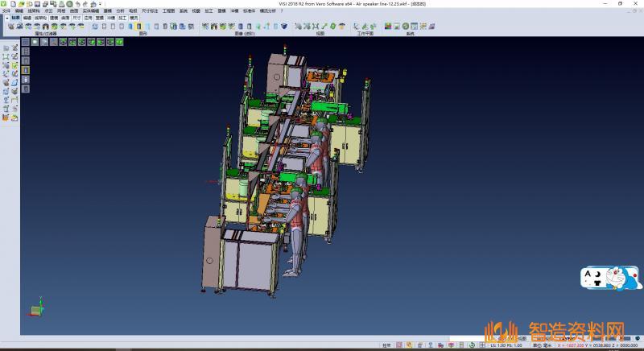Open the 文件 menu
Screen dimensions: 644x351
click(6, 10)
